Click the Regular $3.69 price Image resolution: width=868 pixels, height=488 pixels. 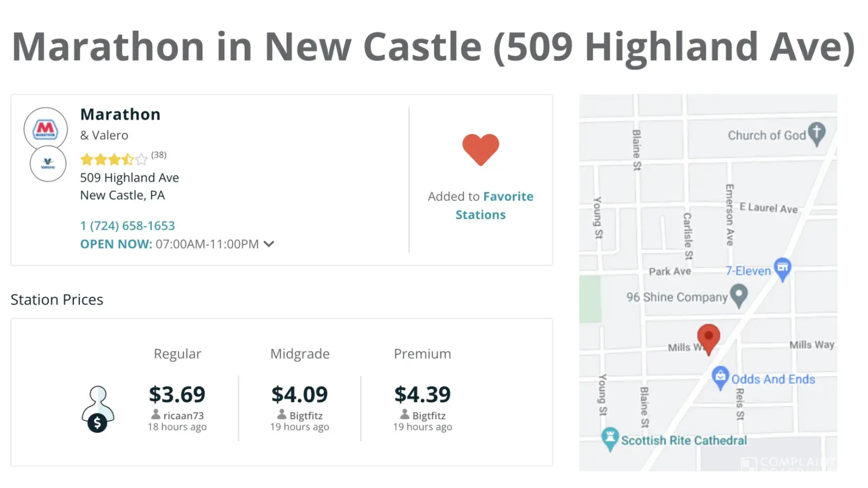(x=177, y=394)
